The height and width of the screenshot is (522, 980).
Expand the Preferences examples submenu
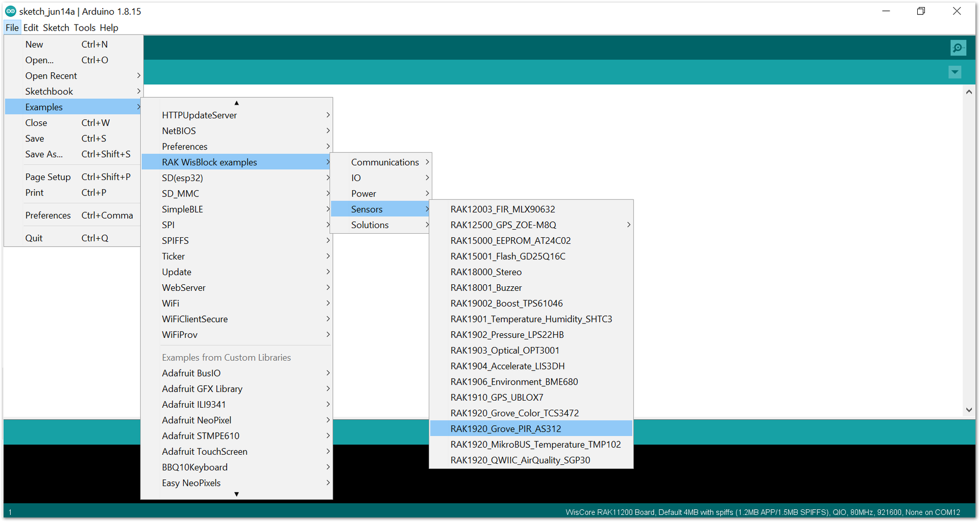click(236, 147)
